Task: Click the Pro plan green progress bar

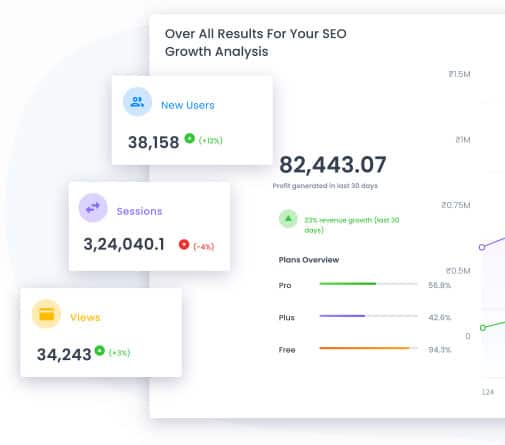Action: click(369, 284)
